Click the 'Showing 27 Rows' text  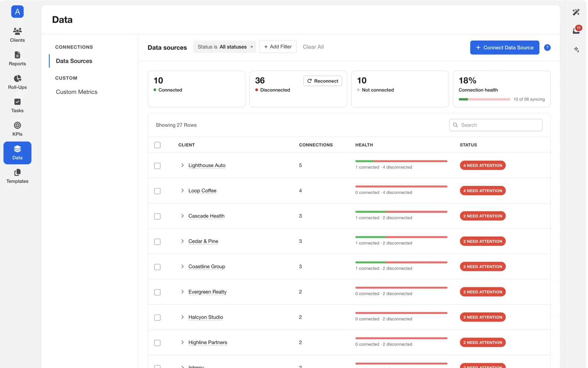(x=176, y=125)
